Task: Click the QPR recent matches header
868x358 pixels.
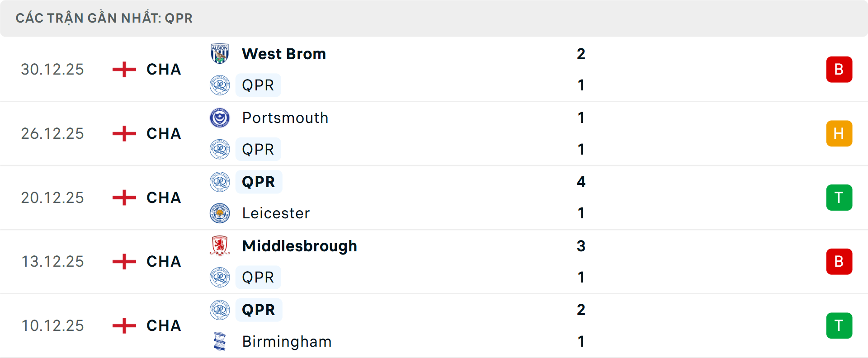Action: (104, 18)
